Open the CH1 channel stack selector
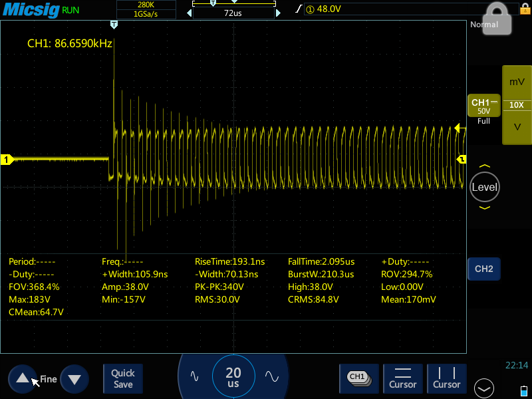This screenshot has width=532, height=399. point(359,378)
